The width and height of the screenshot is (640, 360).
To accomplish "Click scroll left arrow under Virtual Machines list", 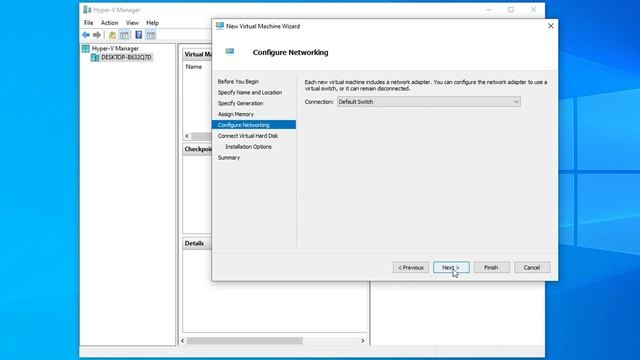I will click(187, 136).
